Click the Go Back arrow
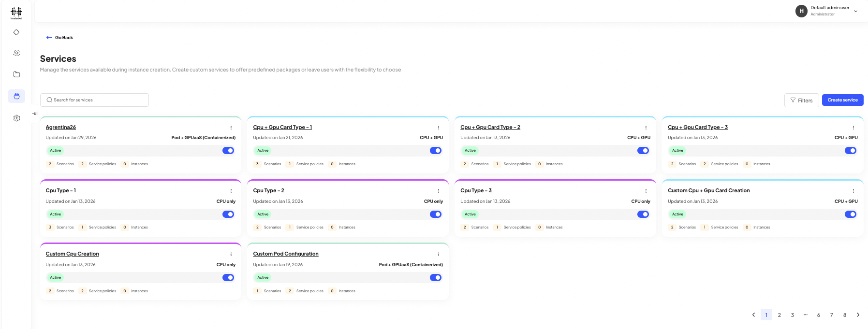The image size is (868, 329). click(x=49, y=38)
